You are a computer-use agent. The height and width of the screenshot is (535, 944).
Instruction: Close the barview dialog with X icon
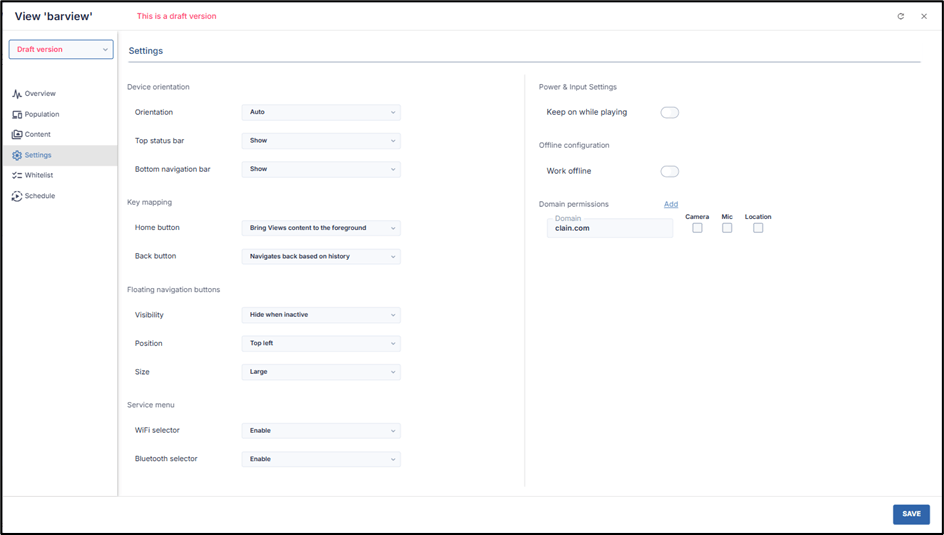924,17
